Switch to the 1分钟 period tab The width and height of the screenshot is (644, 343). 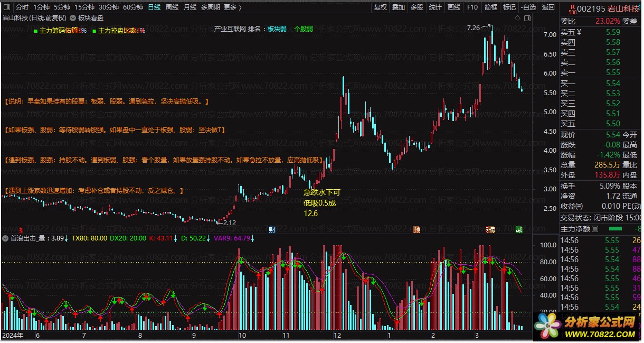coord(42,7)
